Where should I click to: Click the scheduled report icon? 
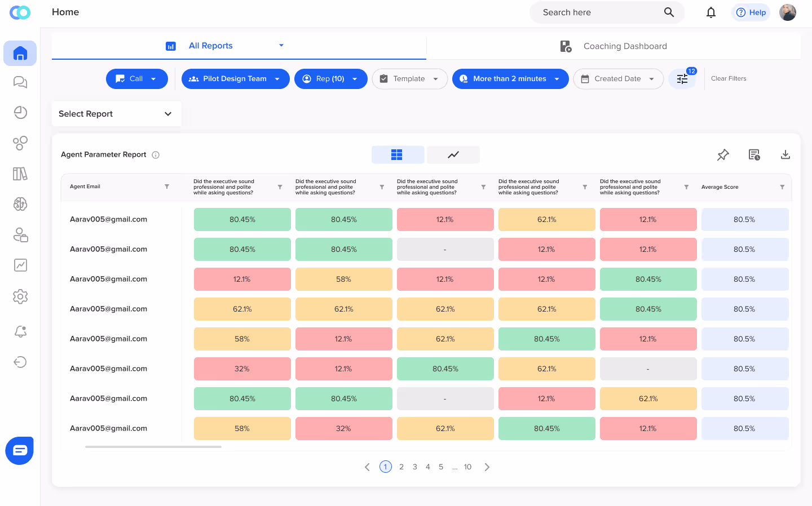(x=754, y=154)
